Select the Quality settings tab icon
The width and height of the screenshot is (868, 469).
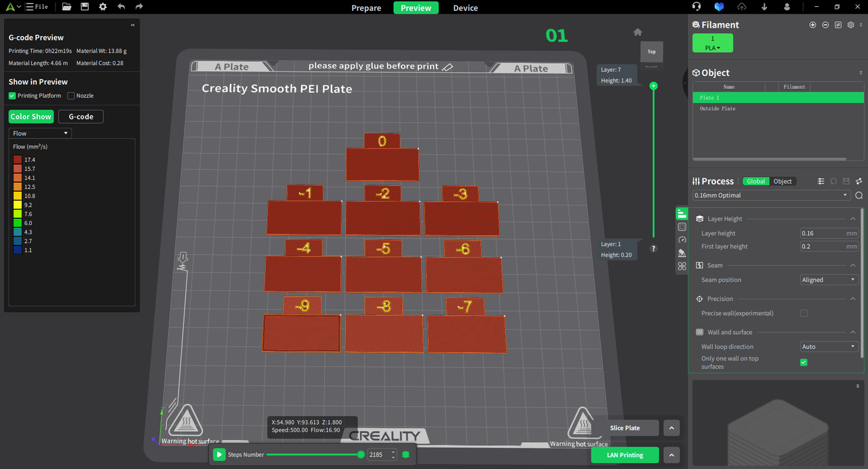tap(682, 213)
